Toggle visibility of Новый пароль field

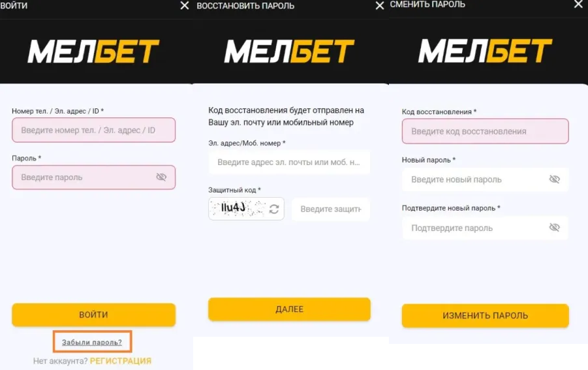click(555, 179)
